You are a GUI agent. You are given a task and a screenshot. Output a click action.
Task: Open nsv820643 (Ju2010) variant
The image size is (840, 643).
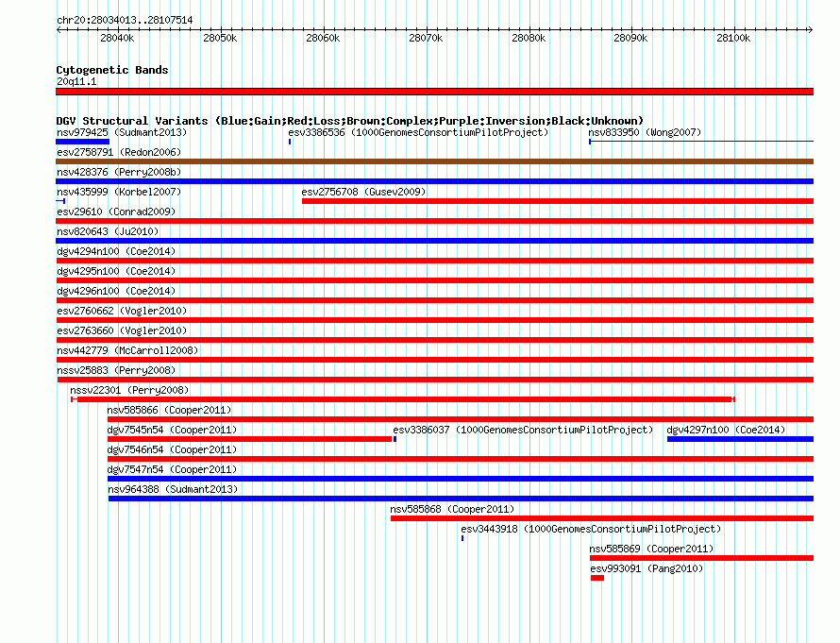pyautogui.click(x=108, y=231)
